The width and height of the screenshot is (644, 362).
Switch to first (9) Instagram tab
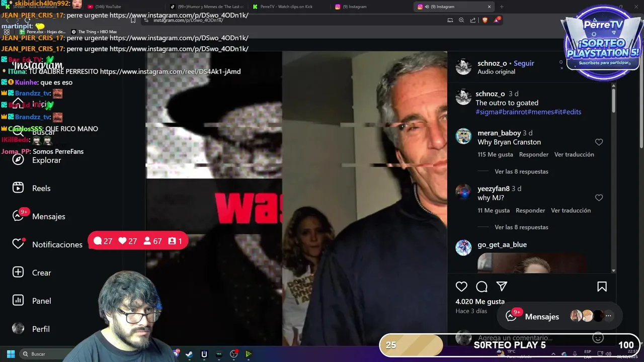[372, 7]
